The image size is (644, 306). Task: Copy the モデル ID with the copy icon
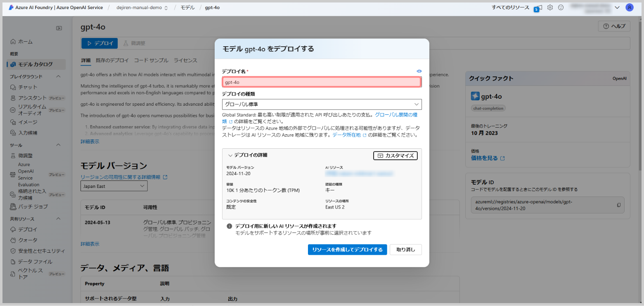tap(619, 205)
